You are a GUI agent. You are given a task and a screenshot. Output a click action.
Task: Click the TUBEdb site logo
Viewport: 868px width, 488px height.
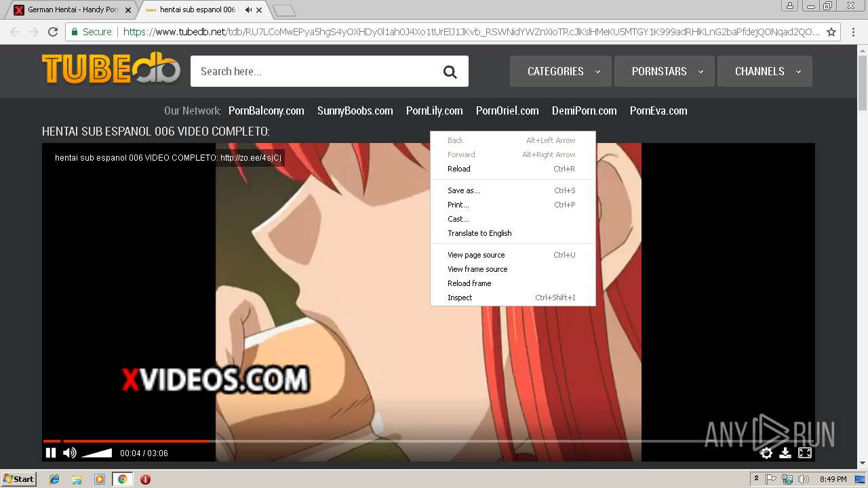pyautogui.click(x=111, y=68)
